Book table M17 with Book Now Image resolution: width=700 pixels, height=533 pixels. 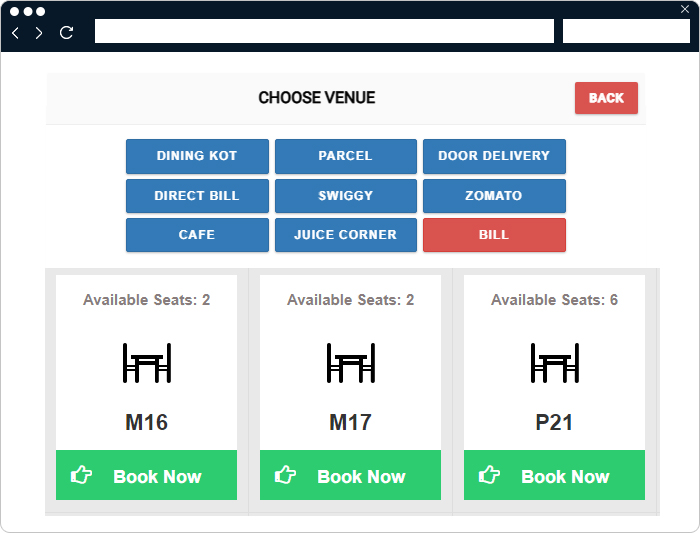coord(350,476)
